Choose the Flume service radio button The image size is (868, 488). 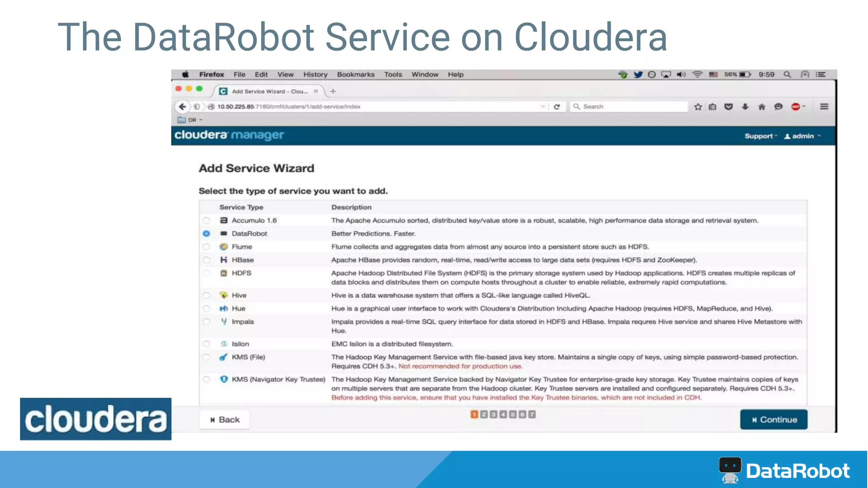206,247
